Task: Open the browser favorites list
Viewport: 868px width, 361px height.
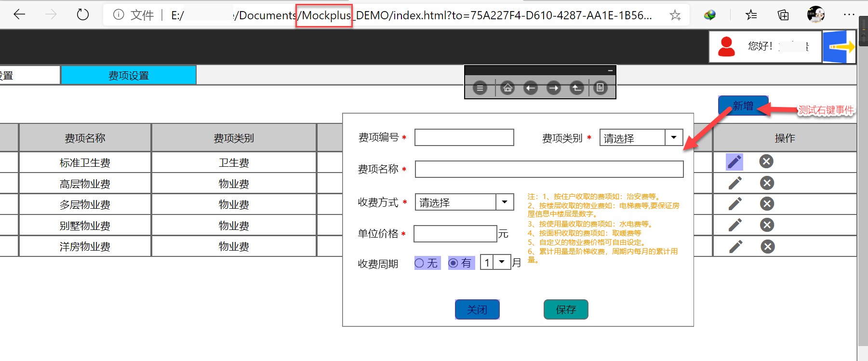Action: (751, 15)
